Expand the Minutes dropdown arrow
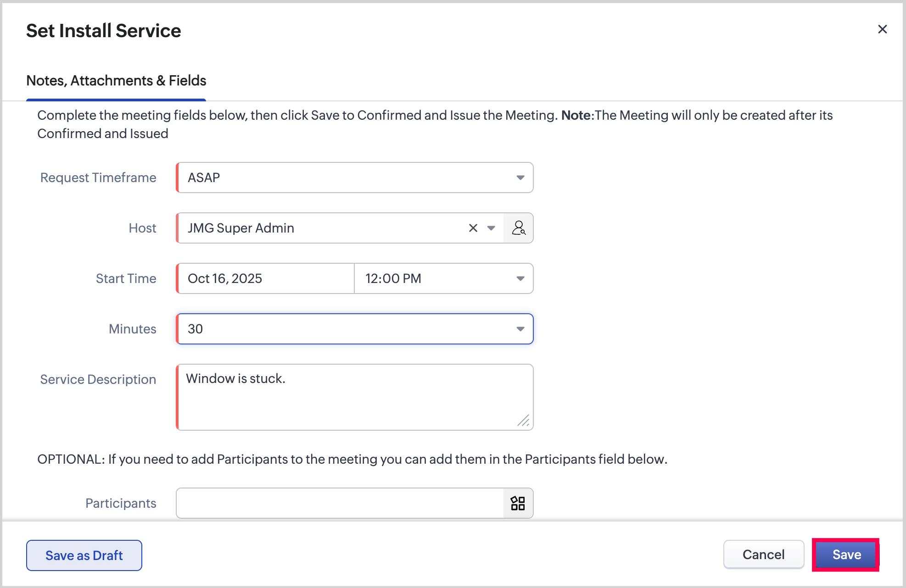The height and width of the screenshot is (588, 906). (x=520, y=329)
